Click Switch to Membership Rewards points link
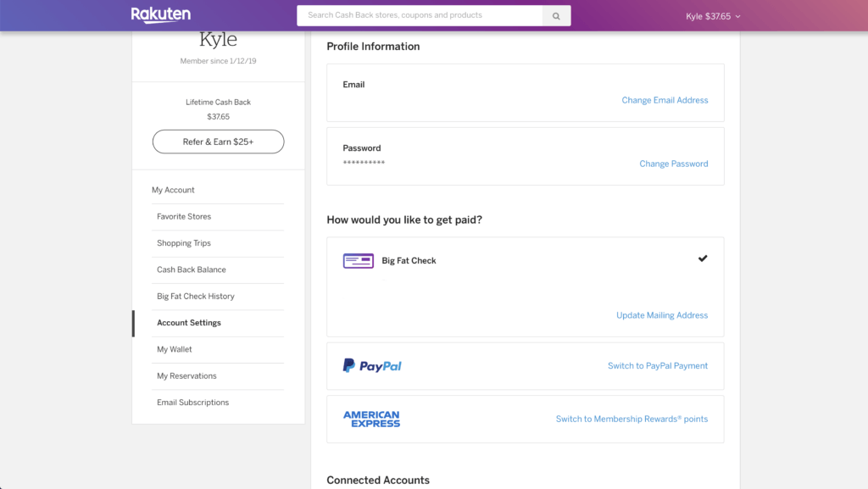868x489 pixels. 632,419
